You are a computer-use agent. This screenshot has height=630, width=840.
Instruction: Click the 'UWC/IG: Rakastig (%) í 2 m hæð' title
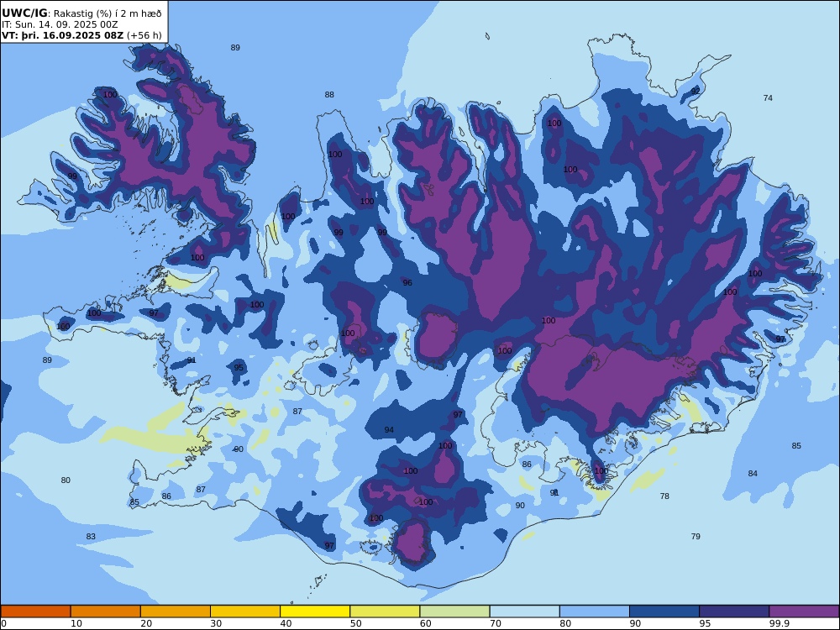[81, 13]
